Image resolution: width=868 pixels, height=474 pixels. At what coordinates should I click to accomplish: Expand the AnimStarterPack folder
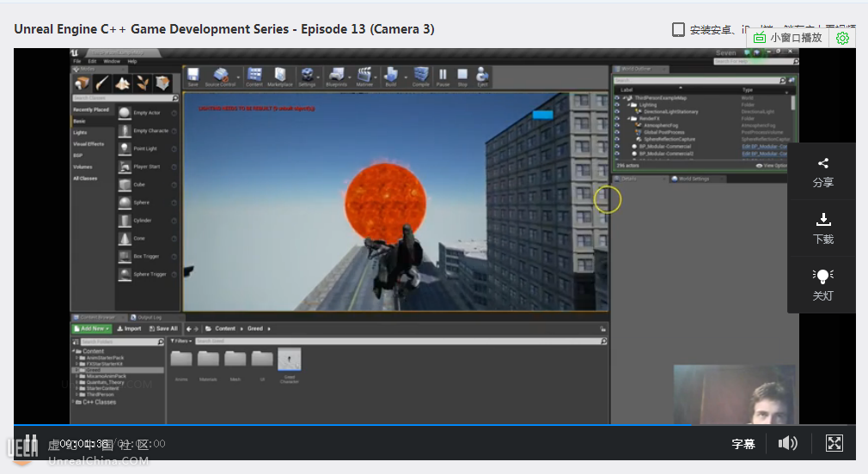click(77, 358)
